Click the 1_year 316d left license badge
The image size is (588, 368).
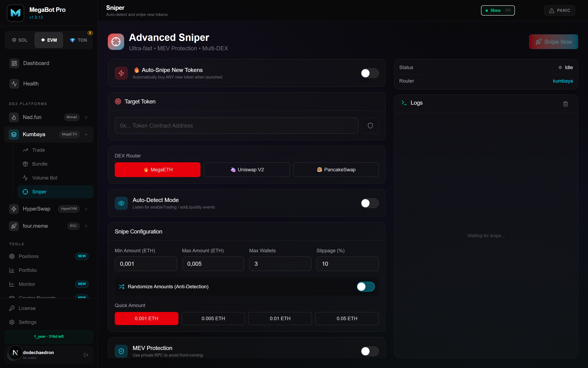49,337
